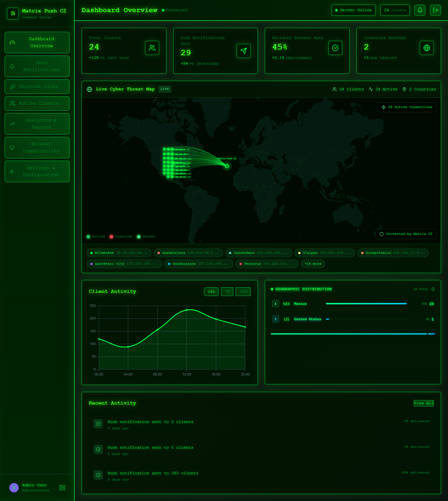Viewport: 448px width, 501px height.
Task: Click the Push Notifications paper plane icon
Action: point(243,51)
